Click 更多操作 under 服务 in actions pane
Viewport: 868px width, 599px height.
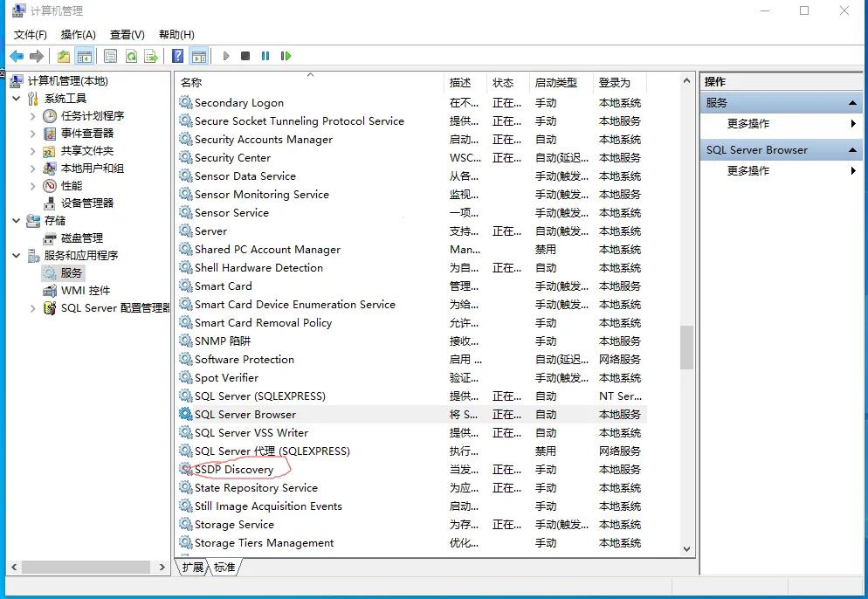pyautogui.click(x=748, y=124)
